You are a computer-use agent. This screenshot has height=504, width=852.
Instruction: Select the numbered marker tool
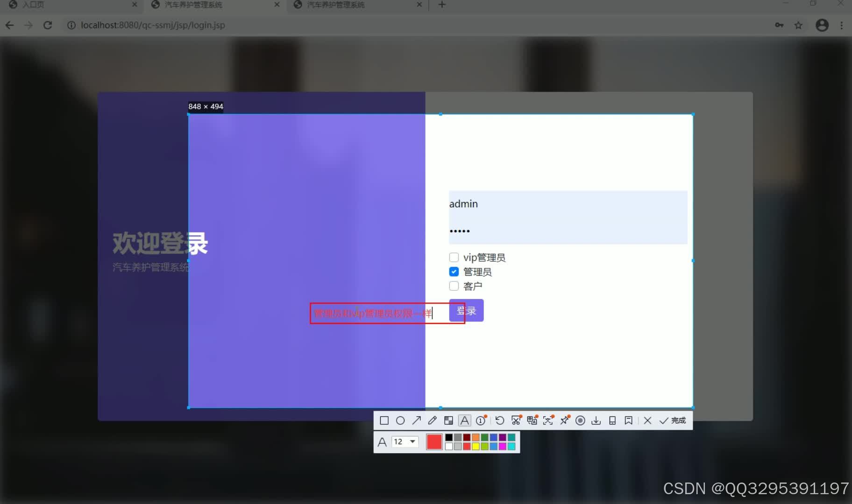pyautogui.click(x=481, y=420)
